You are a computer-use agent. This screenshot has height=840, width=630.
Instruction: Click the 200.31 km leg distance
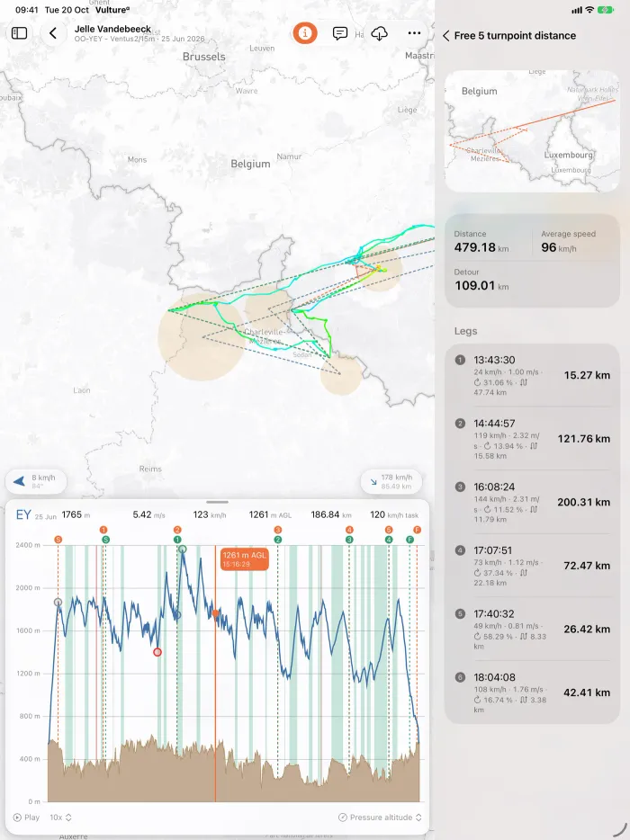pos(584,503)
